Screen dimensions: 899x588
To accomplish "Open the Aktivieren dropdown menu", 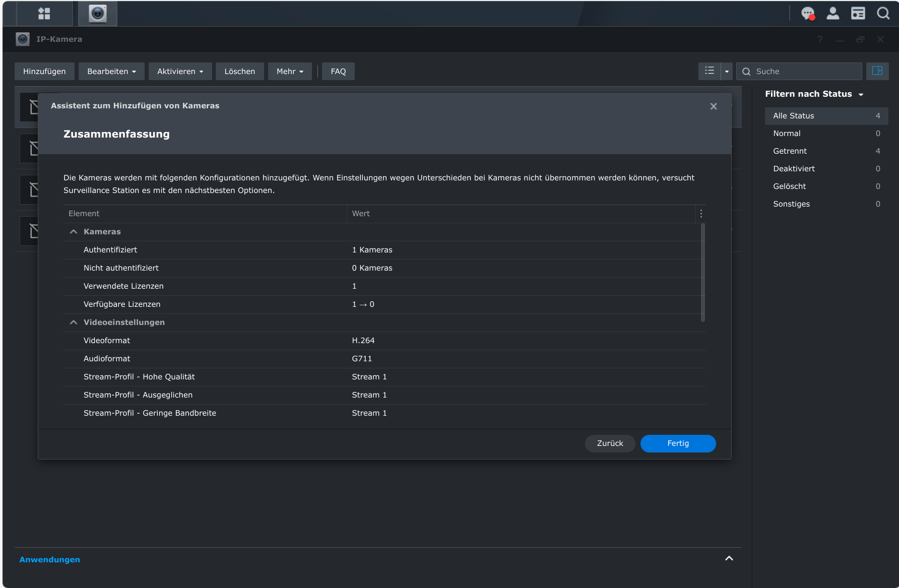I will coord(180,72).
